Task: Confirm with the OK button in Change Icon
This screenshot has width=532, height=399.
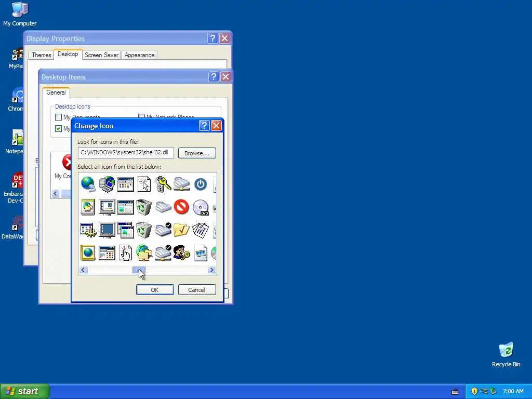Action: 155,290
